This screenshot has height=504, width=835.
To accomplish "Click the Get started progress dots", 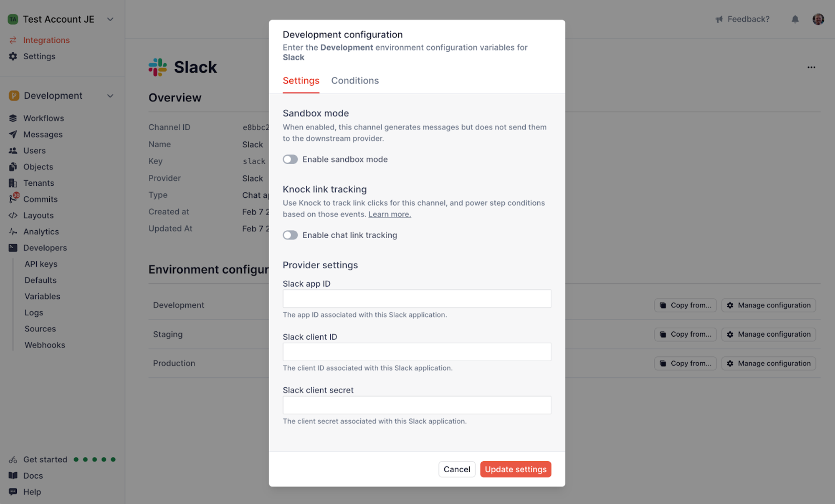I will point(94,459).
